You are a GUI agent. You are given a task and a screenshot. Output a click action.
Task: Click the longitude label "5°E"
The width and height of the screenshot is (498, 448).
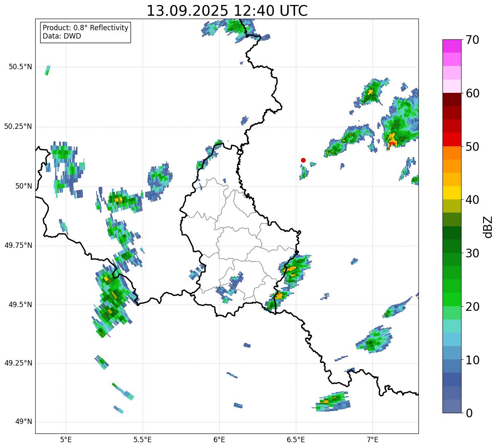pyautogui.click(x=66, y=440)
